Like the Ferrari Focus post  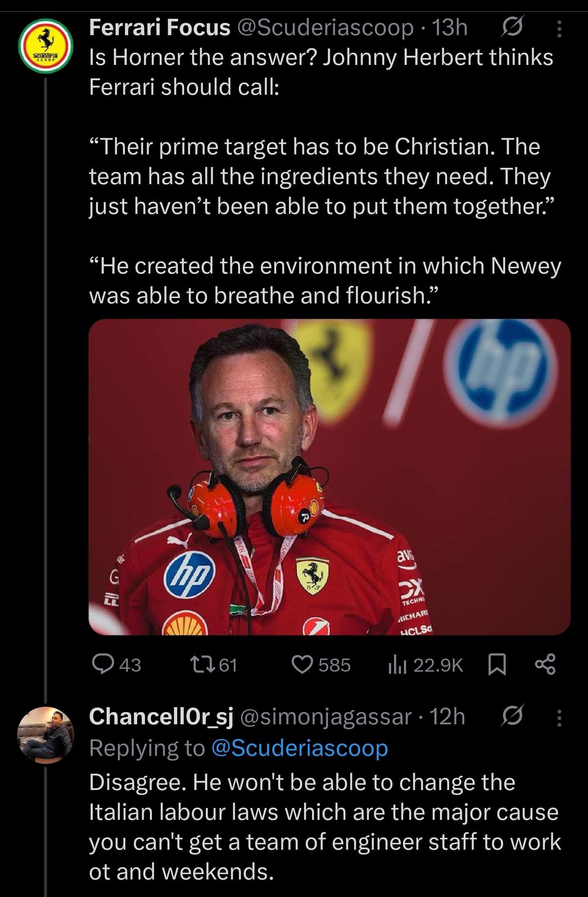pos(302,665)
